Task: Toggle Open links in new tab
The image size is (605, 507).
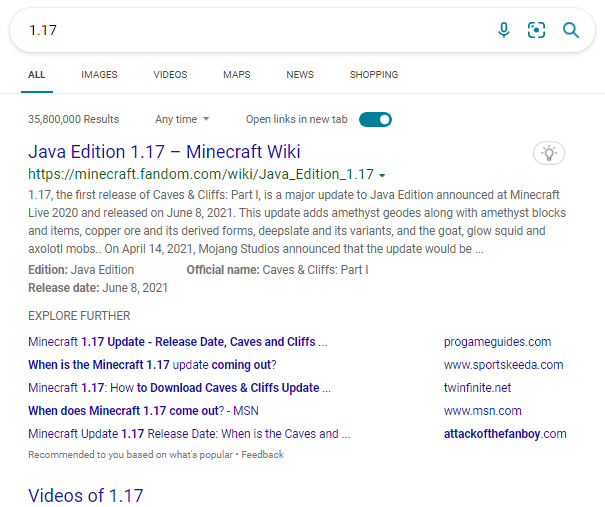Action: (375, 120)
